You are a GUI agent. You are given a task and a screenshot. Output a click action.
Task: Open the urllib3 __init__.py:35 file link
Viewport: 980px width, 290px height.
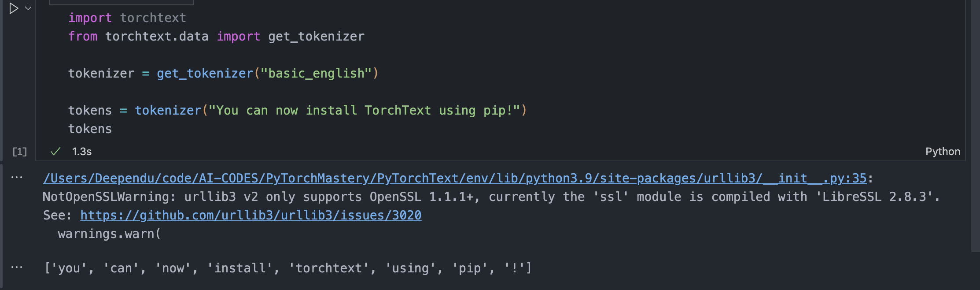[455, 178]
